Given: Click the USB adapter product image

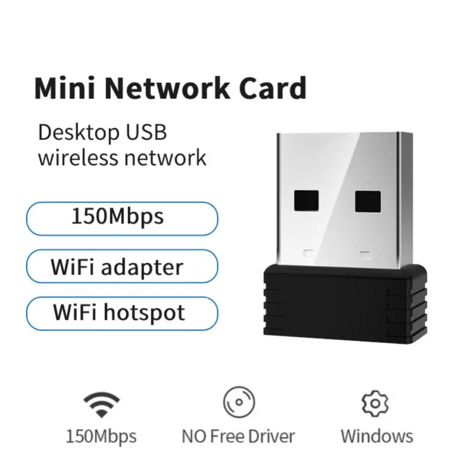Looking at the screenshot, I should coord(345,238).
